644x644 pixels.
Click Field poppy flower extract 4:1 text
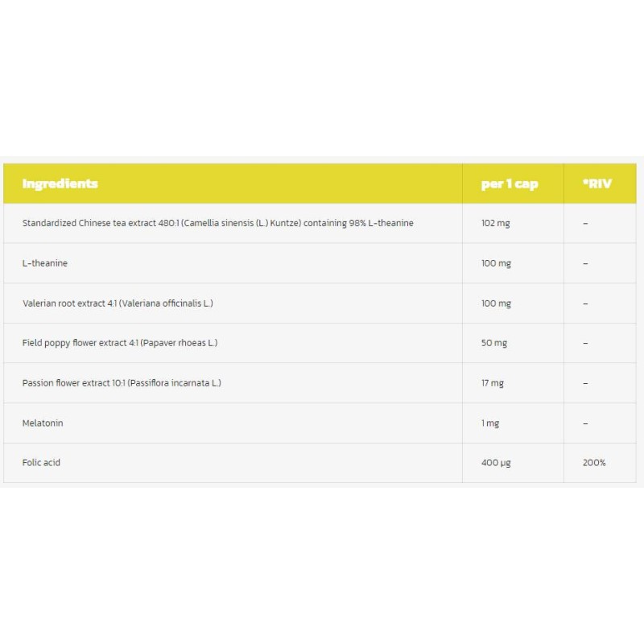pyautogui.click(x=120, y=343)
